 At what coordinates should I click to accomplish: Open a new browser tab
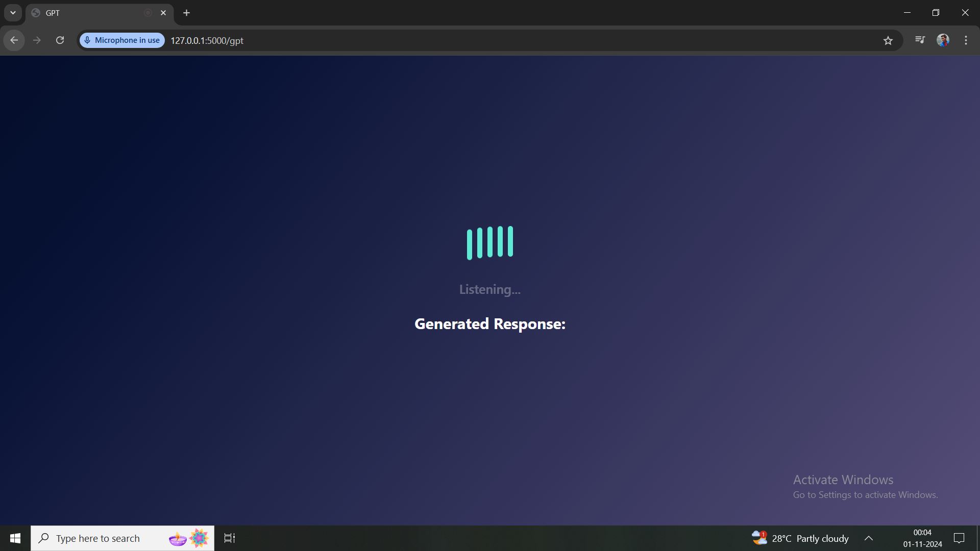click(x=187, y=13)
